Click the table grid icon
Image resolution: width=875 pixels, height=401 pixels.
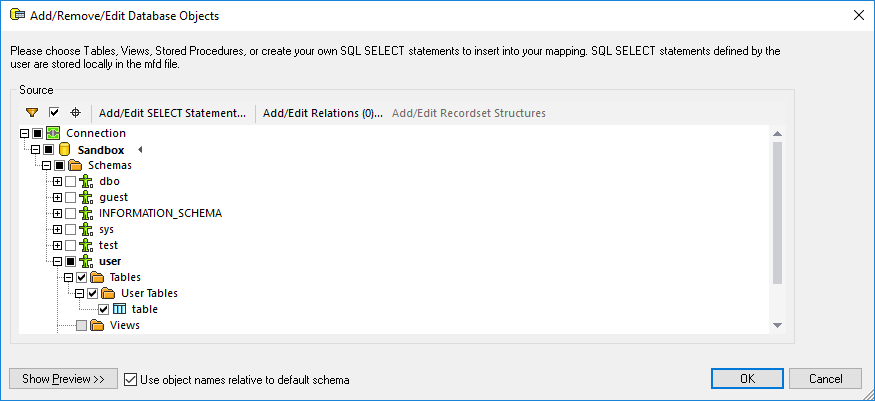[x=120, y=309]
